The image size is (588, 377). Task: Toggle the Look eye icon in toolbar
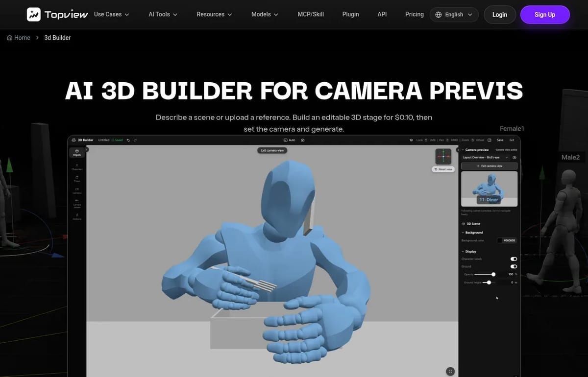(411, 140)
